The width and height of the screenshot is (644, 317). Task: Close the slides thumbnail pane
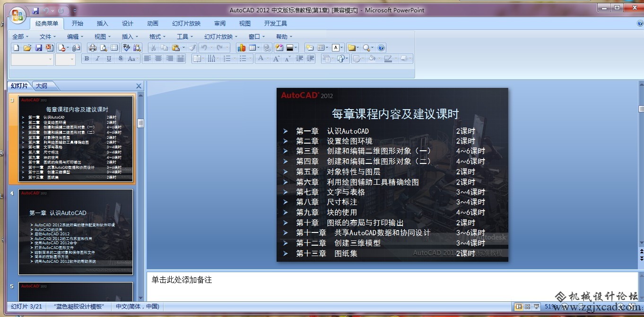[139, 86]
